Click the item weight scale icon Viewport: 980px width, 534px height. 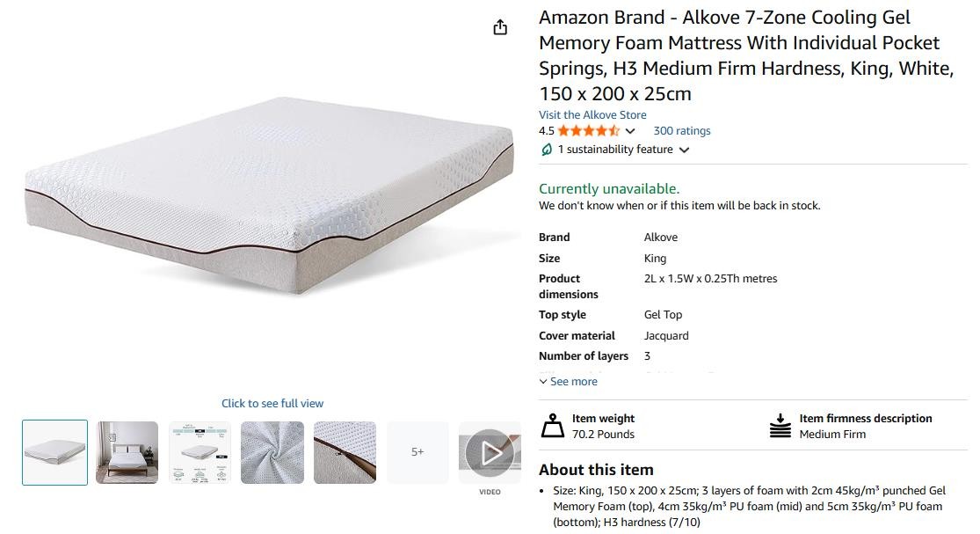click(553, 426)
